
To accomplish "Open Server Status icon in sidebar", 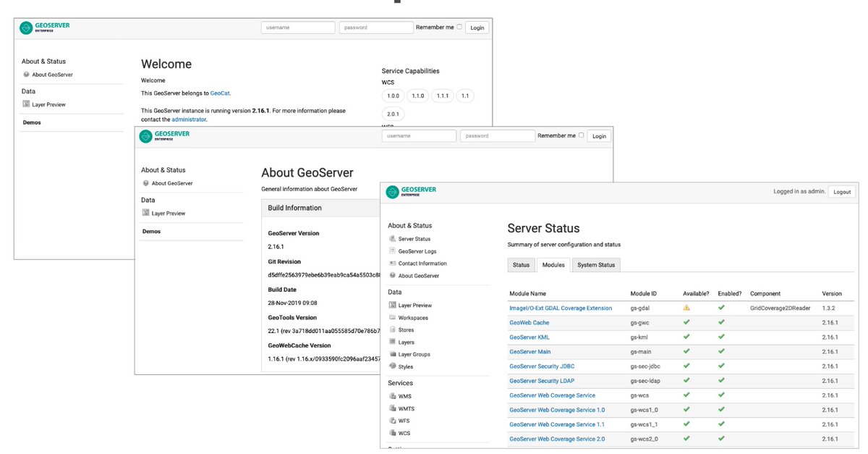I will point(393,239).
